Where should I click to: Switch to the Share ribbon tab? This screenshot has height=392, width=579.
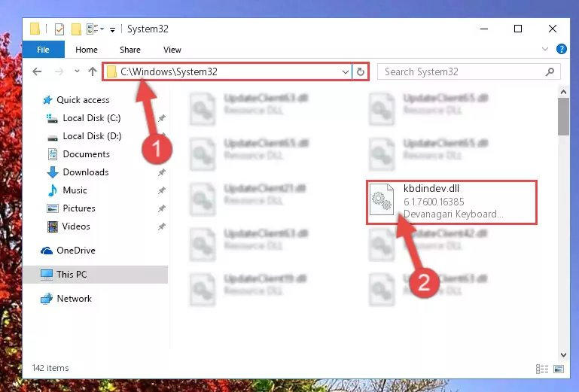coord(130,50)
